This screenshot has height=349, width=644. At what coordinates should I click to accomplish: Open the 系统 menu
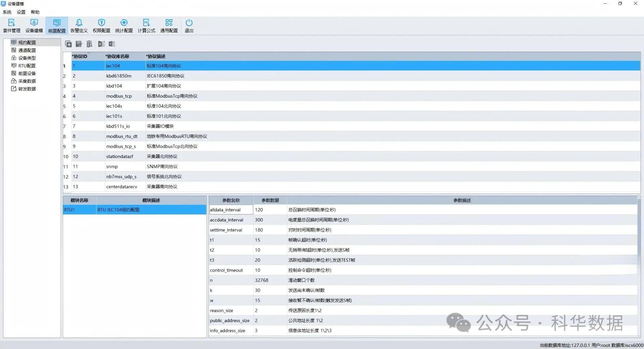pos(7,12)
